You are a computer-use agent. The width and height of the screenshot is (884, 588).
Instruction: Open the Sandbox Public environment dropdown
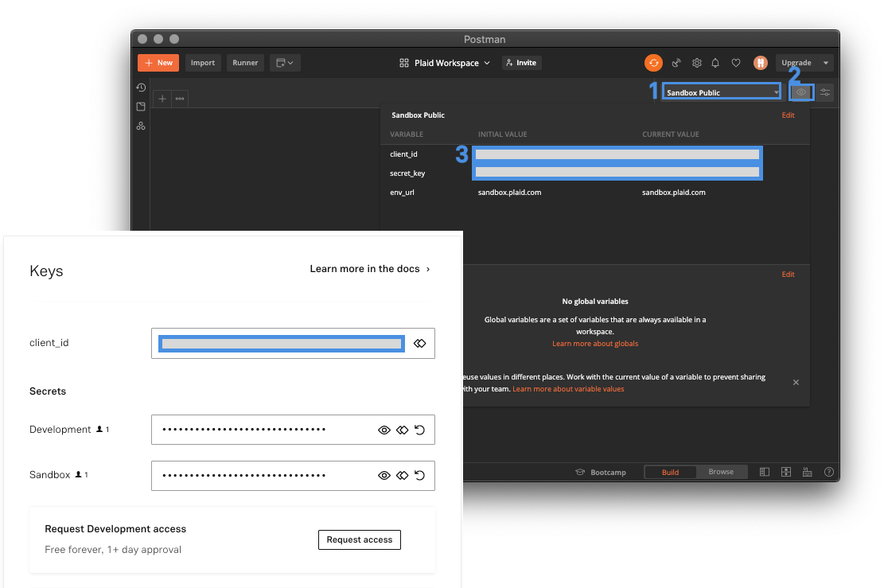tap(722, 92)
